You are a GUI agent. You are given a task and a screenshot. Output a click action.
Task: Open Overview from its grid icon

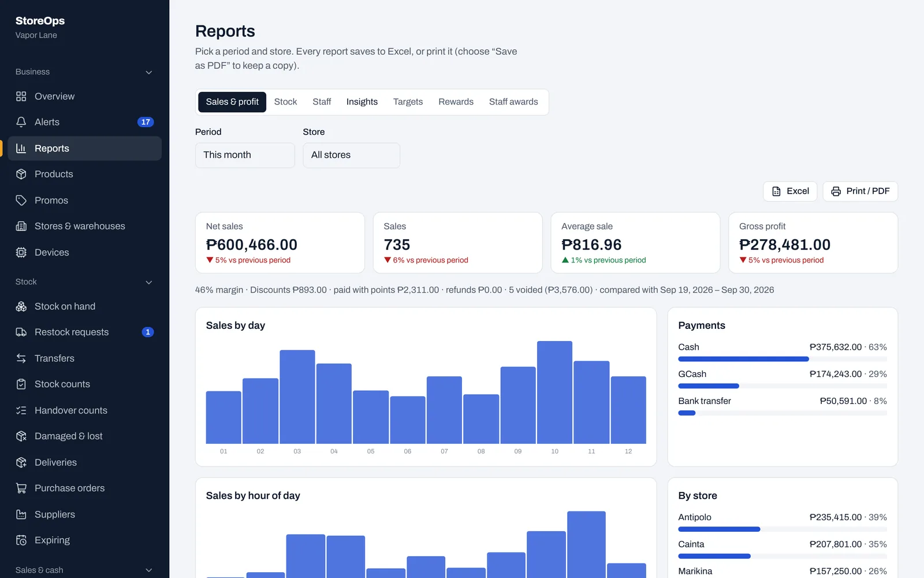click(21, 97)
